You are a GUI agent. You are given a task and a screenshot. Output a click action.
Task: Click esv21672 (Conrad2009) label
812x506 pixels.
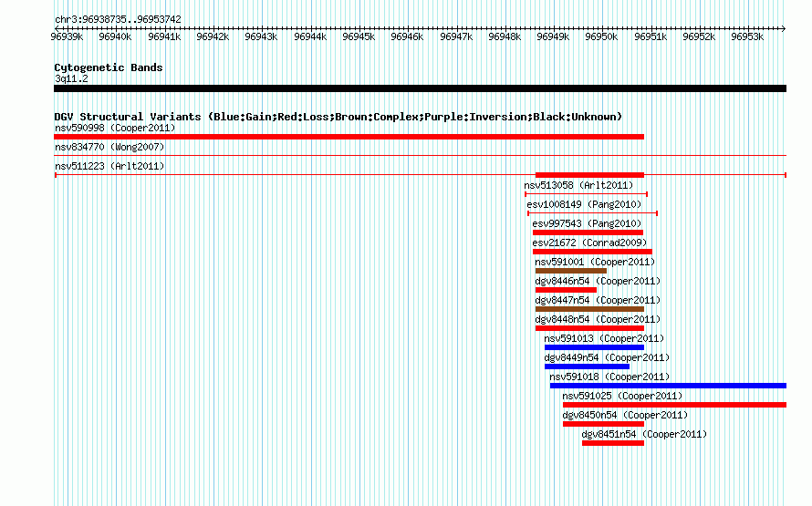[589, 243]
